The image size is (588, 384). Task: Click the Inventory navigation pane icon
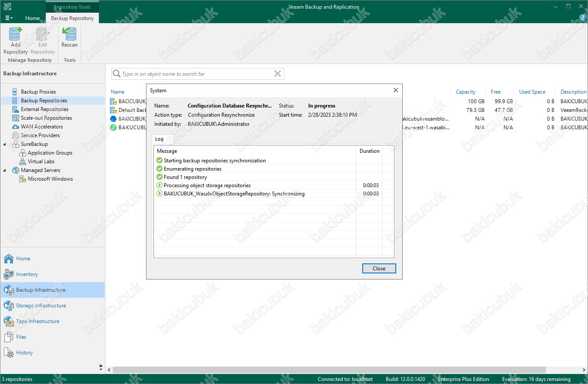click(x=9, y=274)
